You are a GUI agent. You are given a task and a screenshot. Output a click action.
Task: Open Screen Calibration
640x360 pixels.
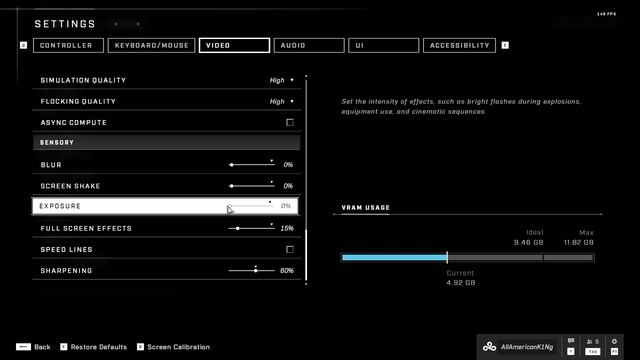point(179,347)
